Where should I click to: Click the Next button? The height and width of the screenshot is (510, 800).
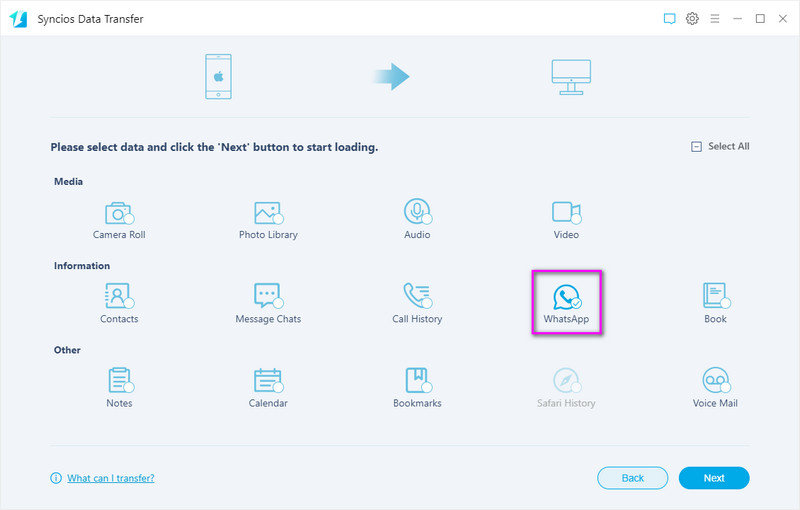click(x=714, y=478)
